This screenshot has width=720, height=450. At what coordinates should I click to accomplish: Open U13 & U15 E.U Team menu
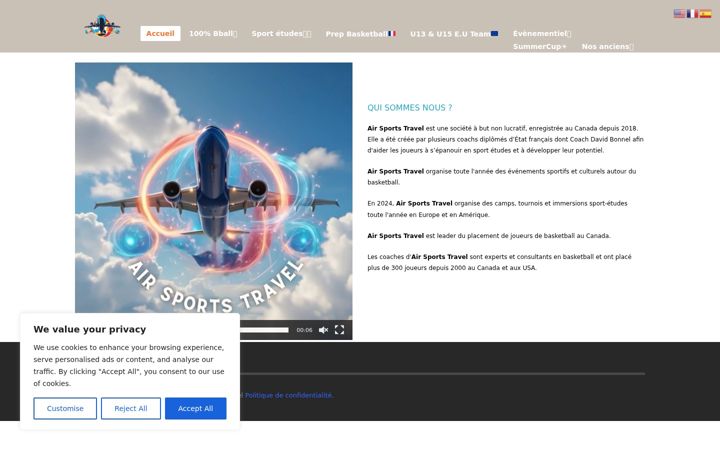(x=454, y=34)
